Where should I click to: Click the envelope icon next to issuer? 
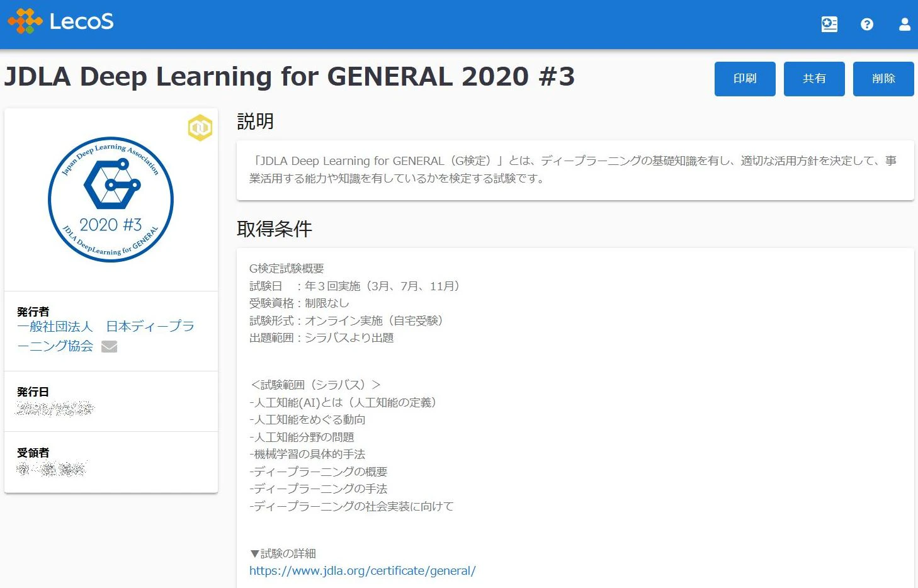pos(110,346)
